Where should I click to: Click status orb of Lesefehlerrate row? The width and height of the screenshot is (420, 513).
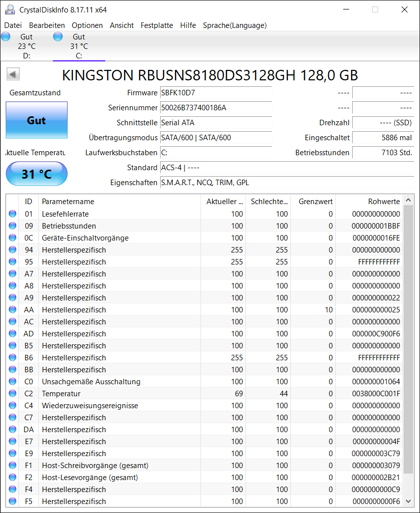tap(12, 214)
